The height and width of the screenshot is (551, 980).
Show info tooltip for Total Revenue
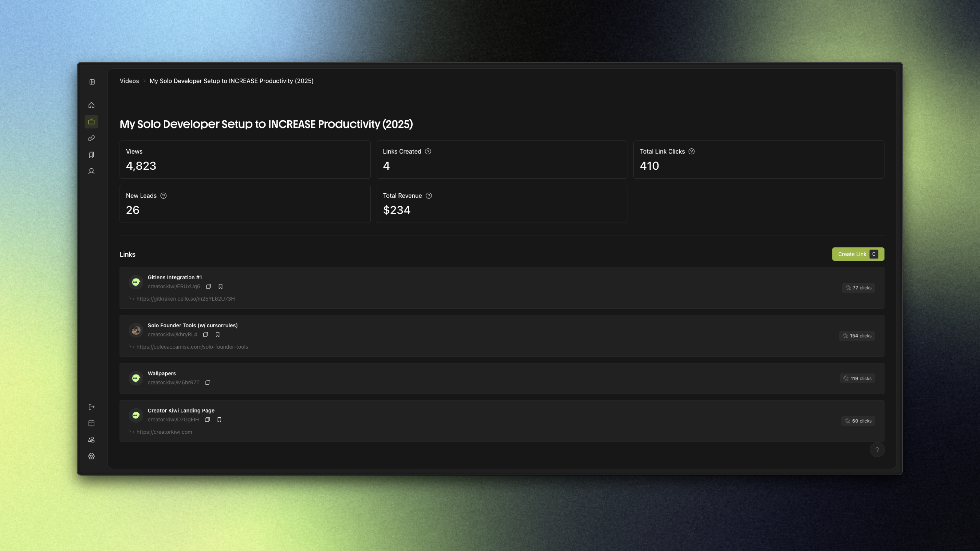coord(429,196)
